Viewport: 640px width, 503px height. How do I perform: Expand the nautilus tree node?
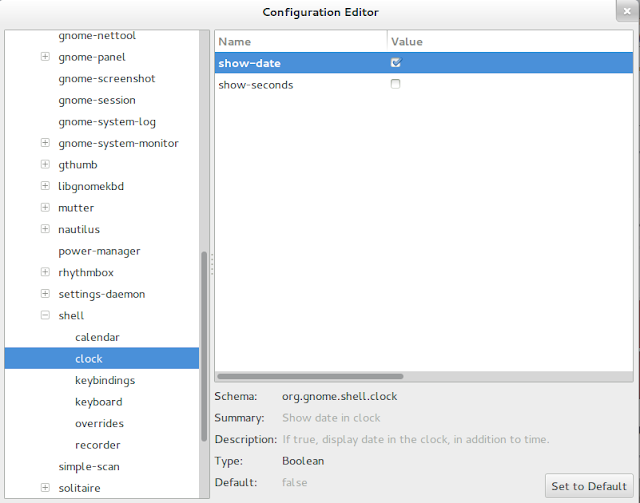coord(45,229)
